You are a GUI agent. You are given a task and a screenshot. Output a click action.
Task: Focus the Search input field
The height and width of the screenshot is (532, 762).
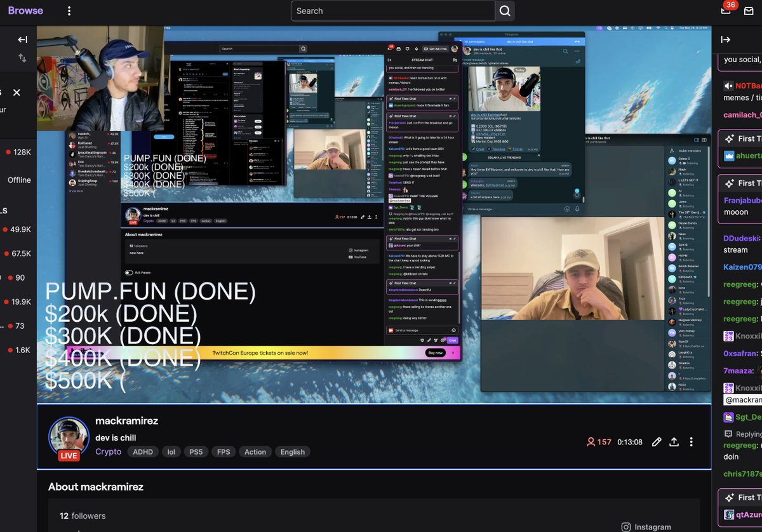tap(392, 11)
